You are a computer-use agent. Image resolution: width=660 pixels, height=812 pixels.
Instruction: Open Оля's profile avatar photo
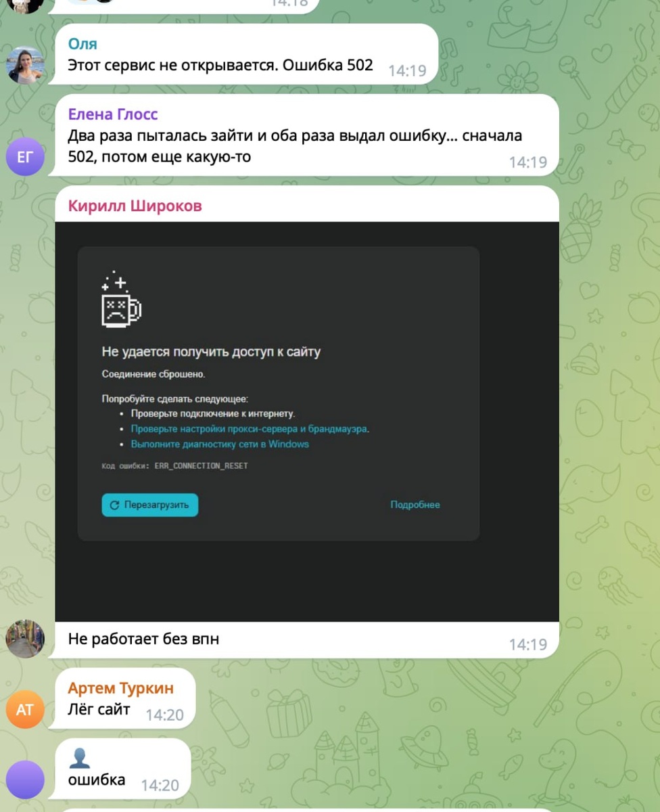25,65
